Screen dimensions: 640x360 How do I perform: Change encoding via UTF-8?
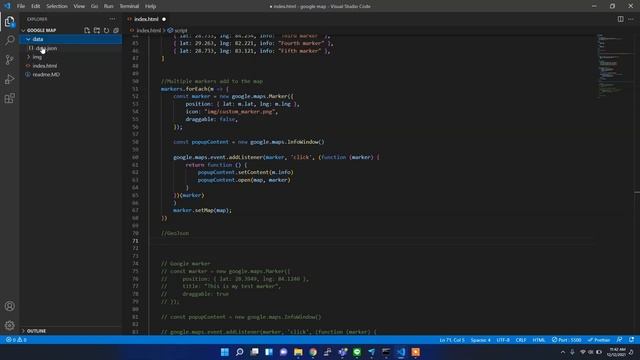503,340
